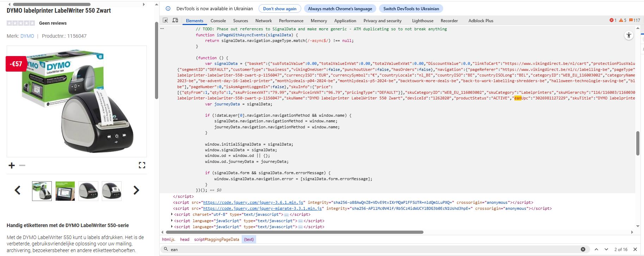The image size is (644, 256).
Task: Click "Always match Chrome's language" button
Action: tap(340, 8)
